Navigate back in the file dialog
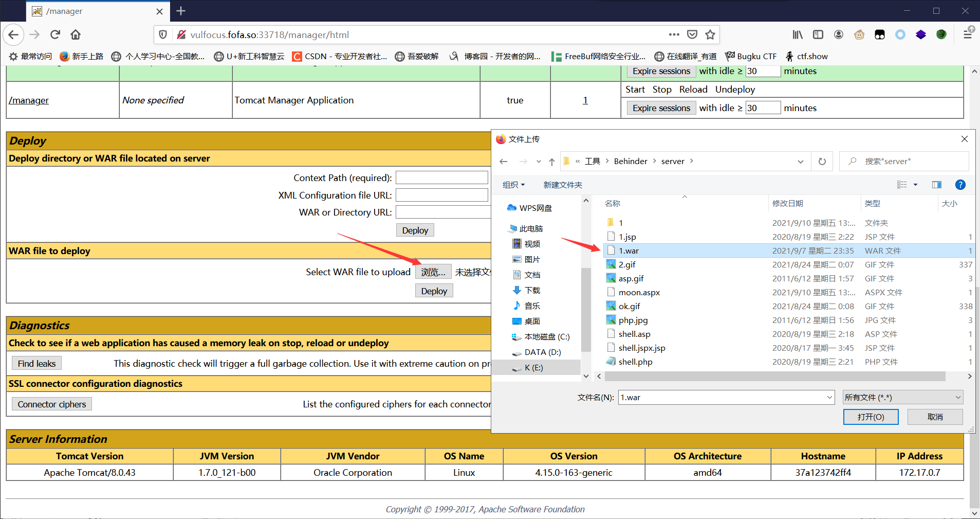 pyautogui.click(x=504, y=162)
